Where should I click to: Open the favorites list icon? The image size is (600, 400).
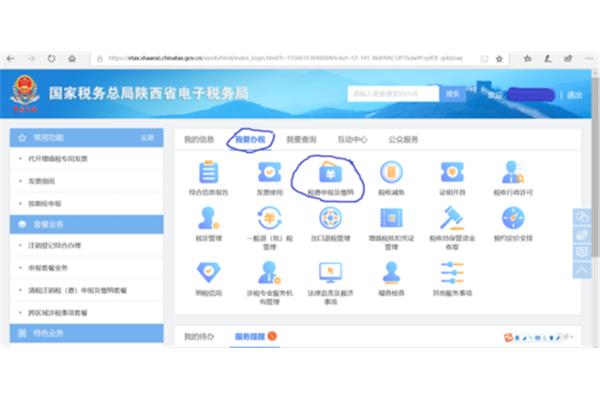pos(528,59)
